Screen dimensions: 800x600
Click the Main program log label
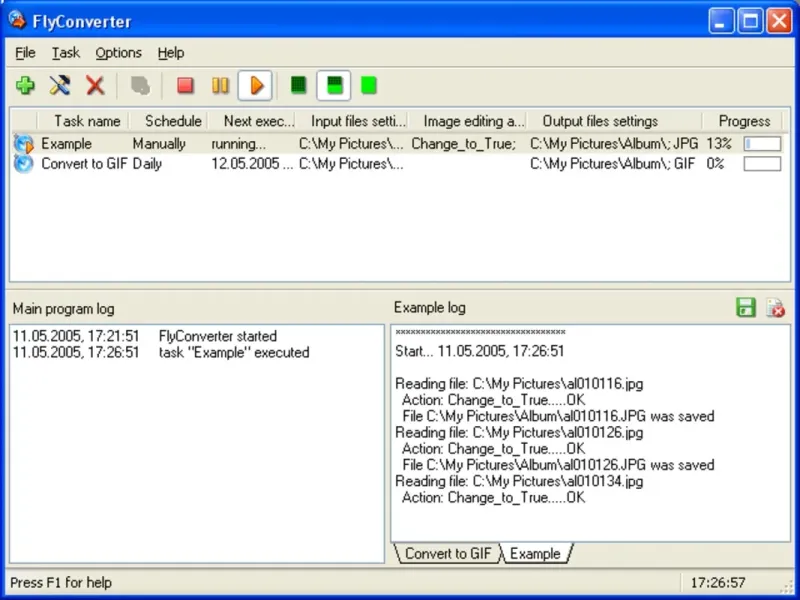tap(63, 309)
